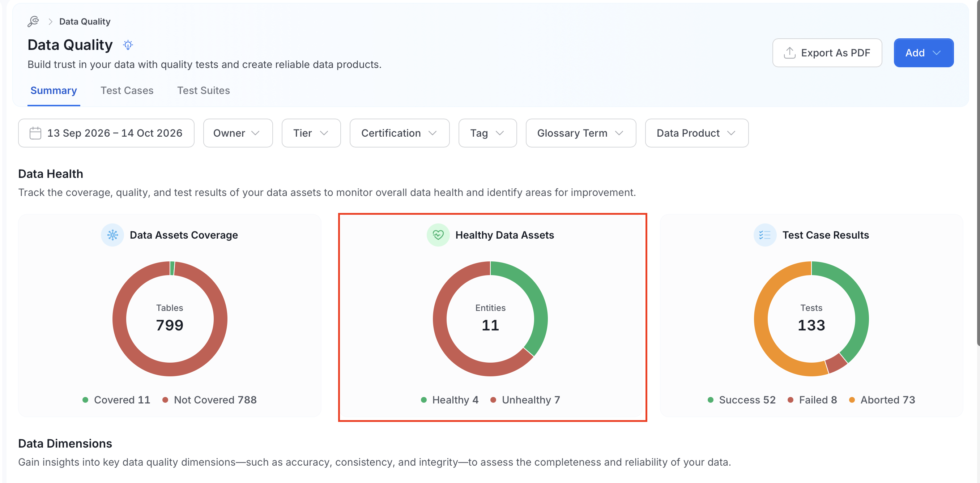Click the Success 52 legend entry
980x483 pixels.
(741, 400)
